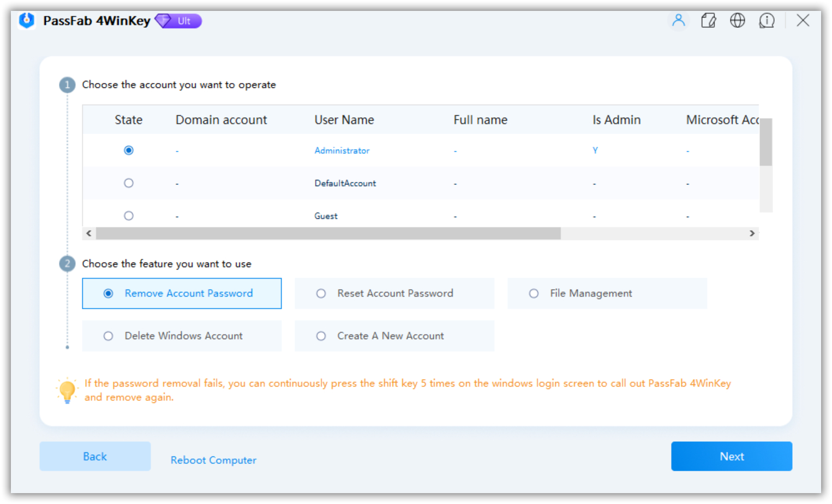The height and width of the screenshot is (504, 832).
Task: Open the Administrator user name link
Action: [x=342, y=151]
